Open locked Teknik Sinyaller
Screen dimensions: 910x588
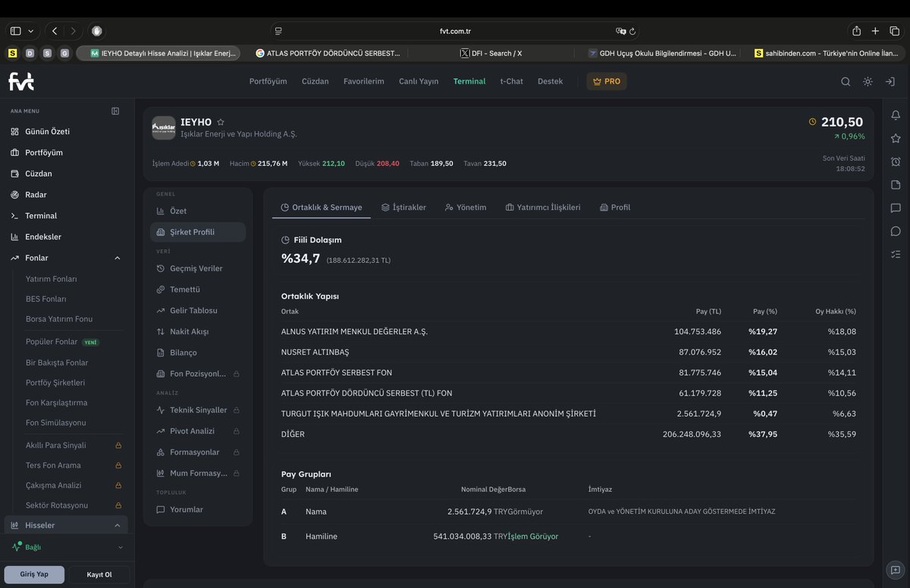tap(198, 410)
